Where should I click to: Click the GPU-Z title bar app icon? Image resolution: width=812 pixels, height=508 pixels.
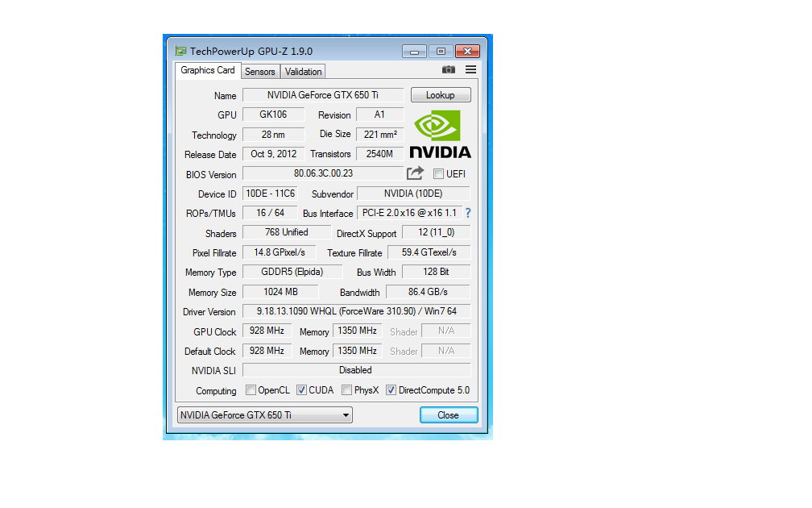point(180,51)
